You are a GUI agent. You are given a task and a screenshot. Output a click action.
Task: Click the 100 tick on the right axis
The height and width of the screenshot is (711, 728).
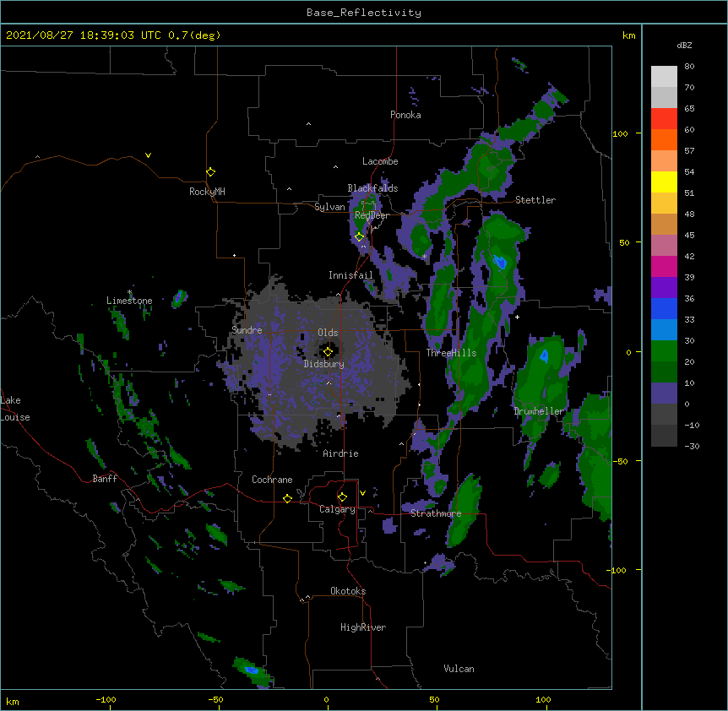[x=620, y=133]
